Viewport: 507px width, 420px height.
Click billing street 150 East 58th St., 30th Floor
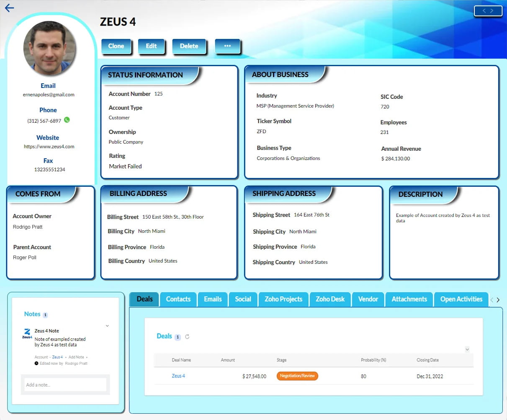pyautogui.click(x=173, y=217)
